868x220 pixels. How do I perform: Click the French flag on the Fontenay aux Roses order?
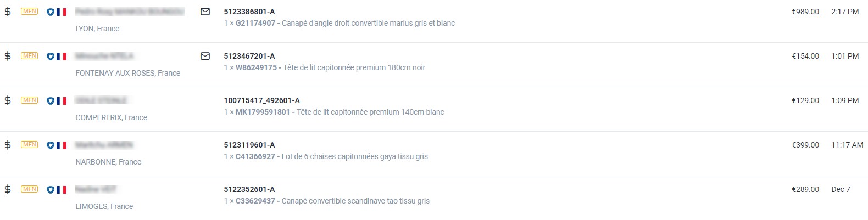coord(62,57)
